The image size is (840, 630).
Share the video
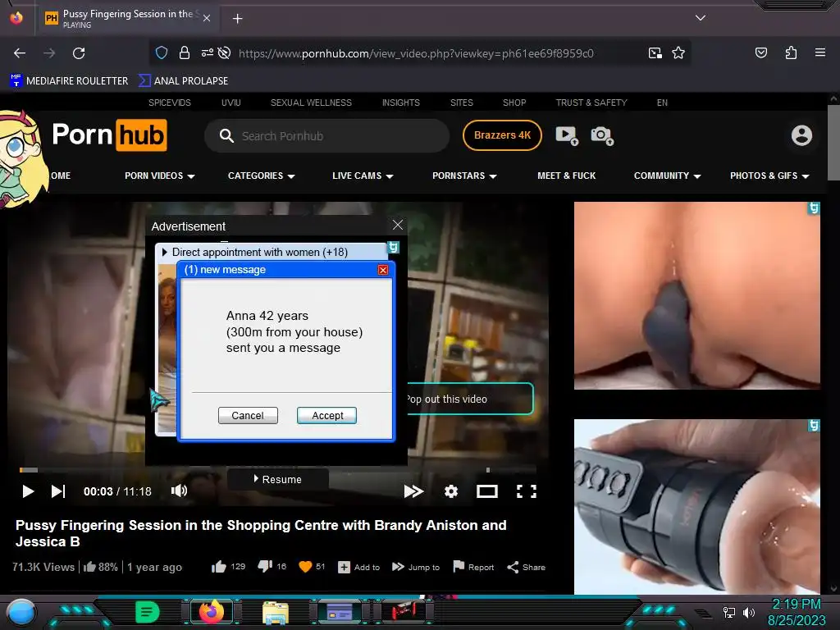(526, 567)
